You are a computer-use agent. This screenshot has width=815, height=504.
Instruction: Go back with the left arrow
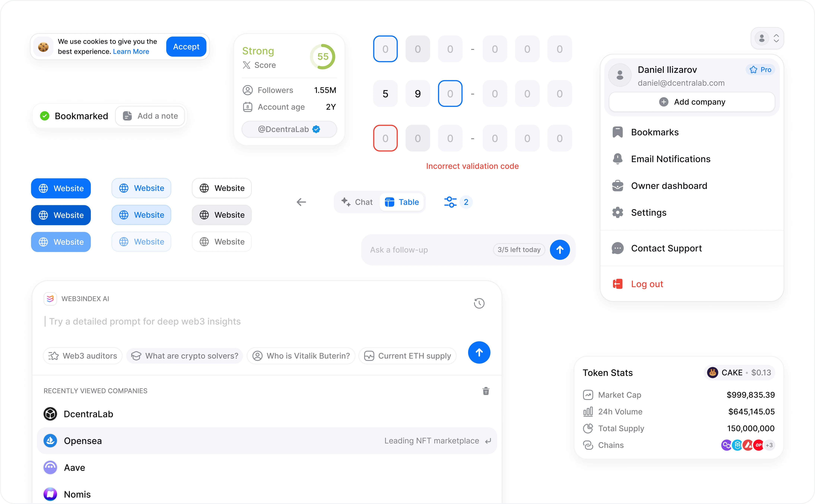[301, 202]
